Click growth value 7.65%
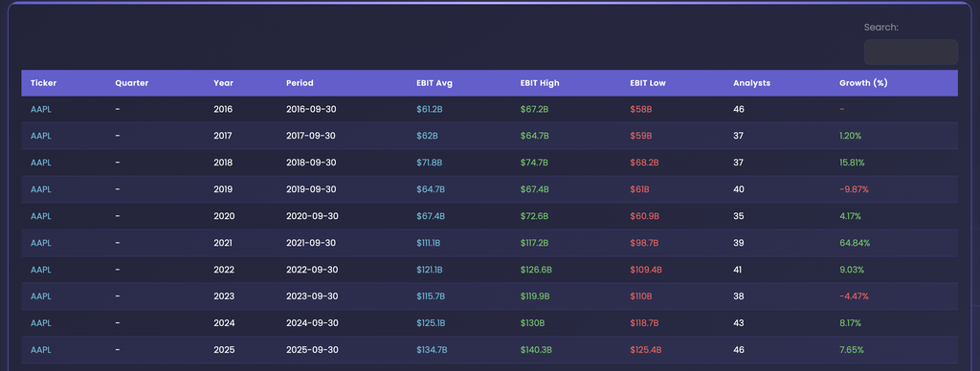This screenshot has width=980, height=371. point(851,350)
